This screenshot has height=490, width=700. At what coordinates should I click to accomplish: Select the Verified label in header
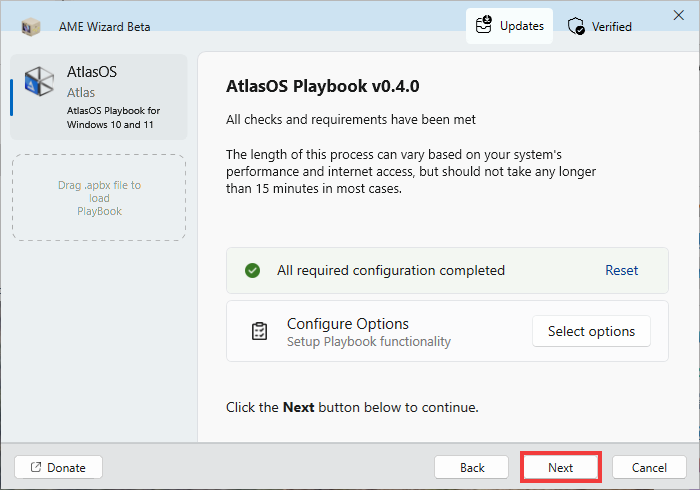tap(611, 27)
